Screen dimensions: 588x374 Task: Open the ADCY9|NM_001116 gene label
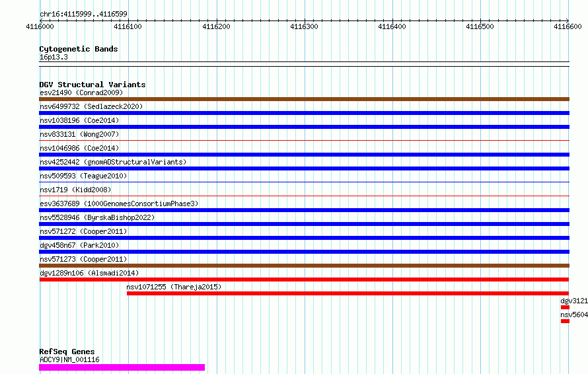tap(69, 359)
